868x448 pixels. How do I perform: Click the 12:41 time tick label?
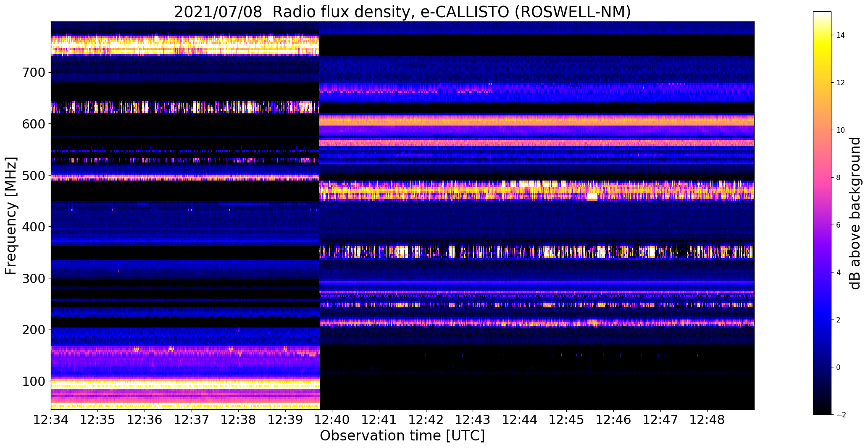point(379,419)
